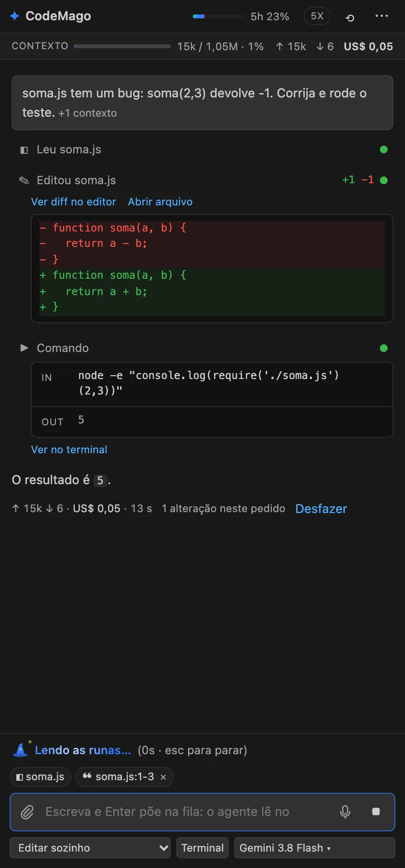Click the pencil icon beside Editou soma.js

[24, 180]
